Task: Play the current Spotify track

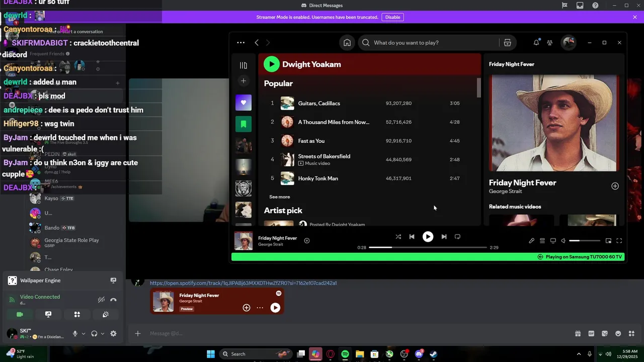Action: point(428,237)
